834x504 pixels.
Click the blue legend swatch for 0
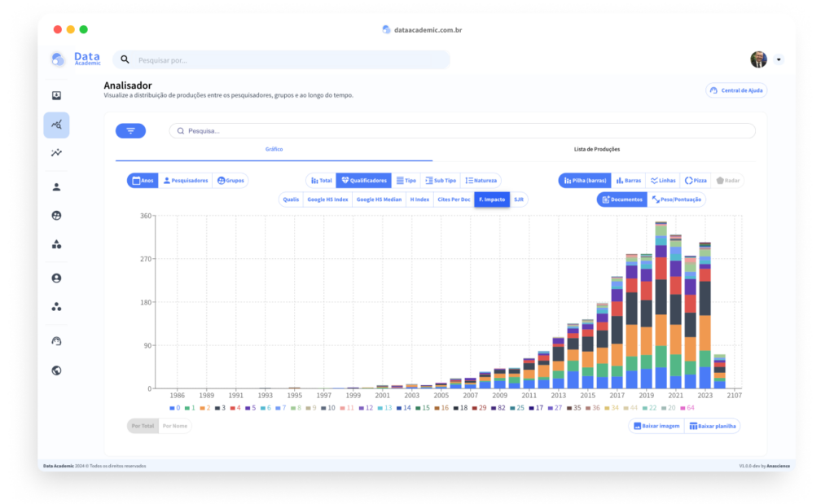(173, 408)
